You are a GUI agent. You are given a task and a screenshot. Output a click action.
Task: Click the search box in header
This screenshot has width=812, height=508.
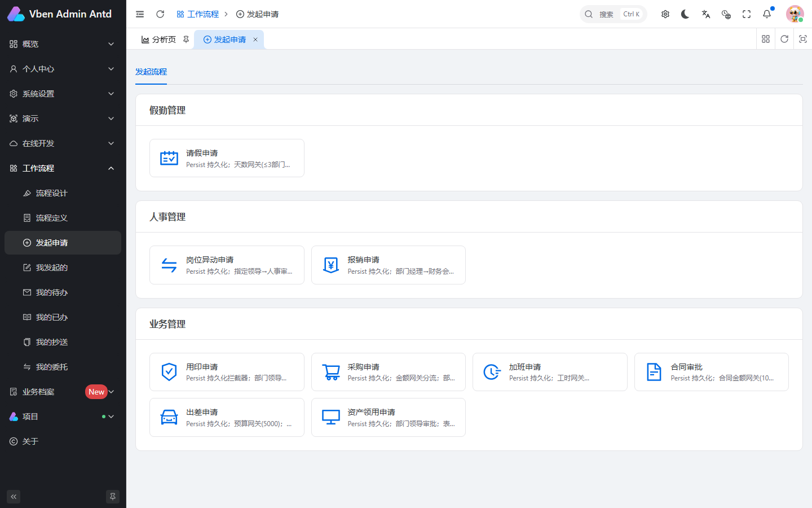(614, 14)
